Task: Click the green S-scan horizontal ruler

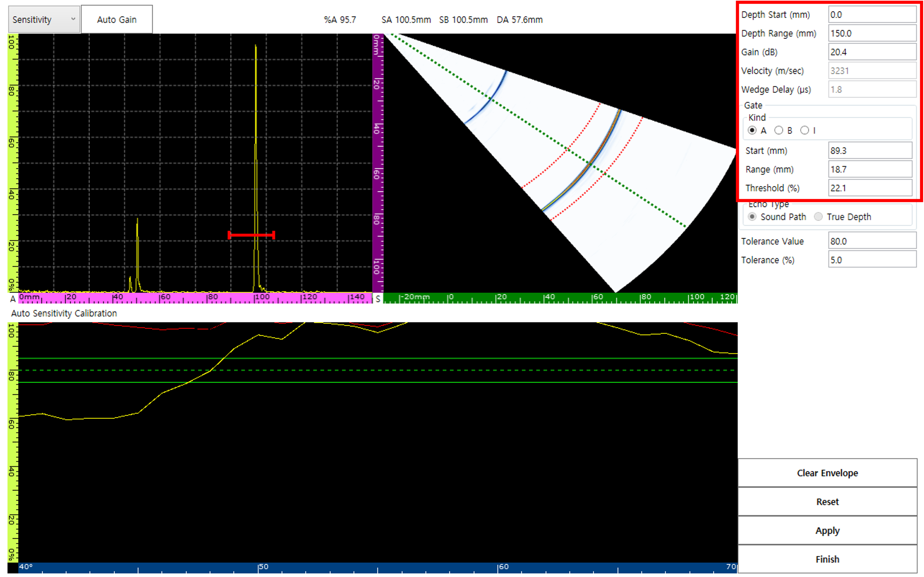Action: coord(560,298)
